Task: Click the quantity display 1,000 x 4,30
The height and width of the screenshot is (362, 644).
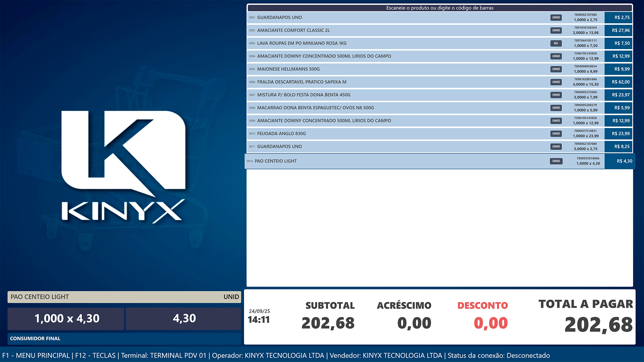Action: 66,318
